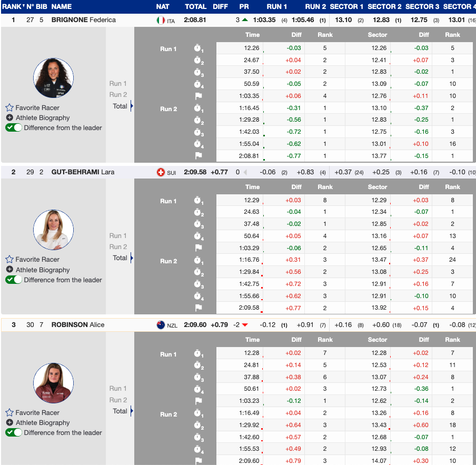Click the star icon beside Brignone's Favorite Racer

(x=9, y=107)
